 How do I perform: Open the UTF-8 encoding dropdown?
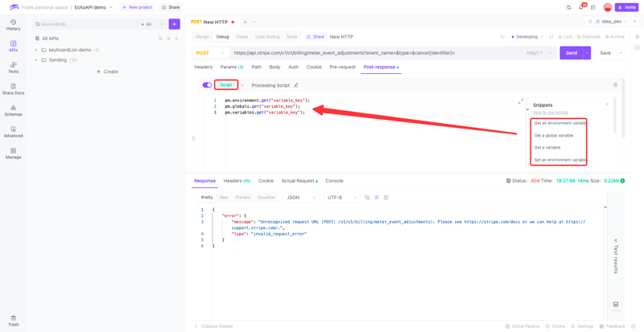(341, 197)
